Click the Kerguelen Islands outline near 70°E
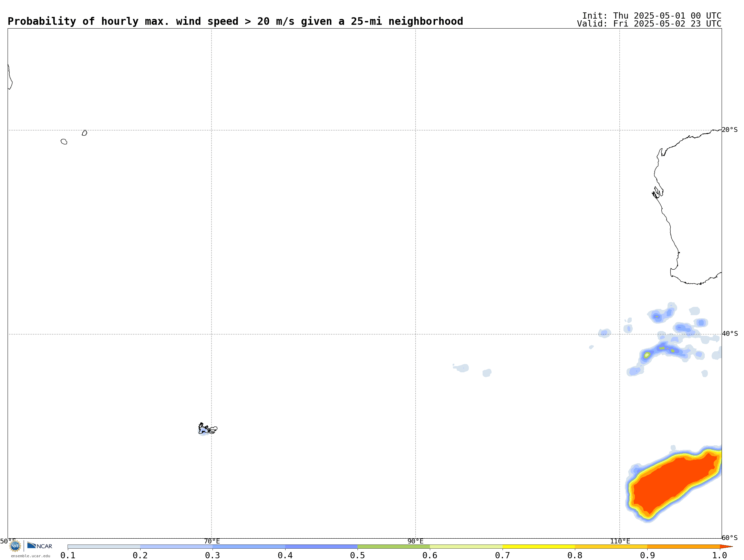Viewport: 744px width, 560px height. [x=207, y=429]
